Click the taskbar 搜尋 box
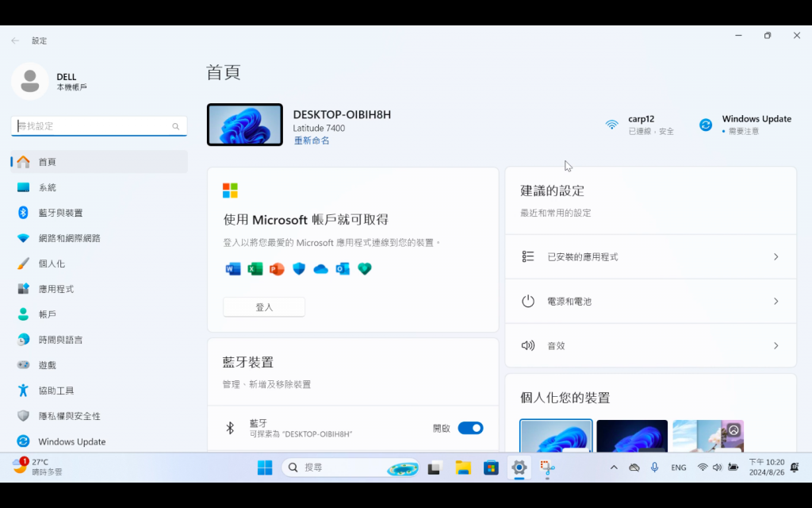812x508 pixels. point(350,468)
